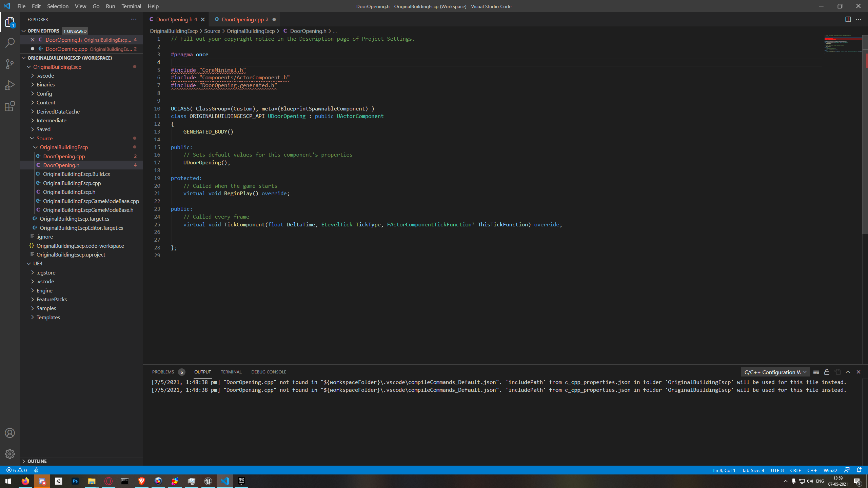
Task: Clear the output panel contents
Action: click(816, 372)
